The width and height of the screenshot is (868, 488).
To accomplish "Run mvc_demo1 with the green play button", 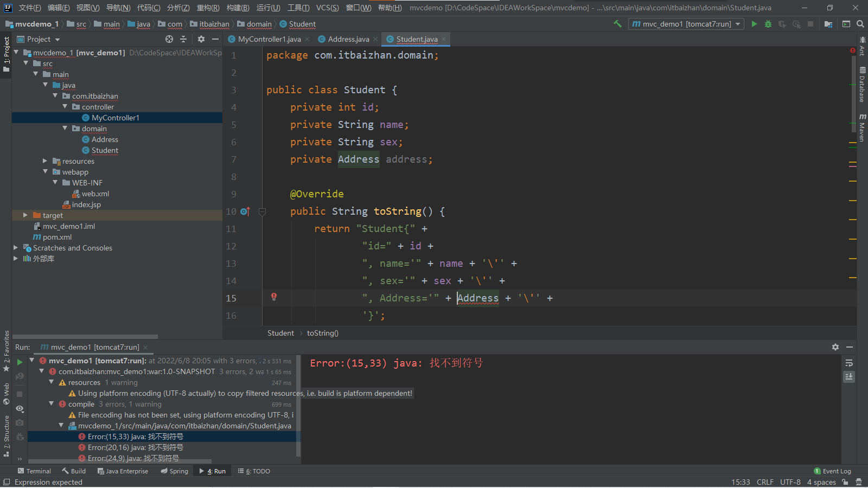I will (754, 24).
